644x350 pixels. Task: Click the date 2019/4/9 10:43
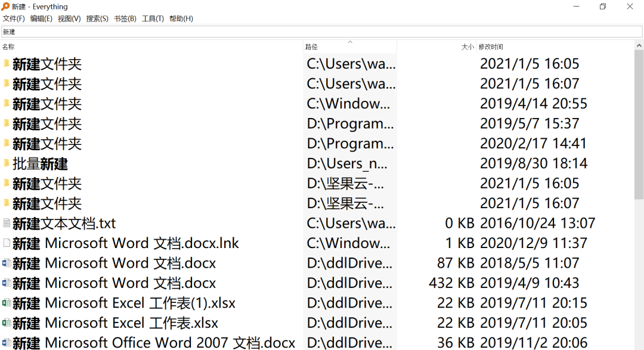tap(530, 283)
